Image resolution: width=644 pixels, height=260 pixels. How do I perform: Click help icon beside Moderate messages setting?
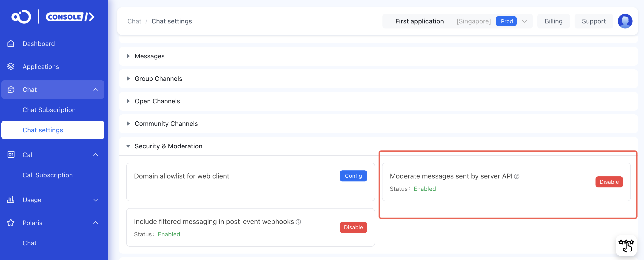coord(517,177)
